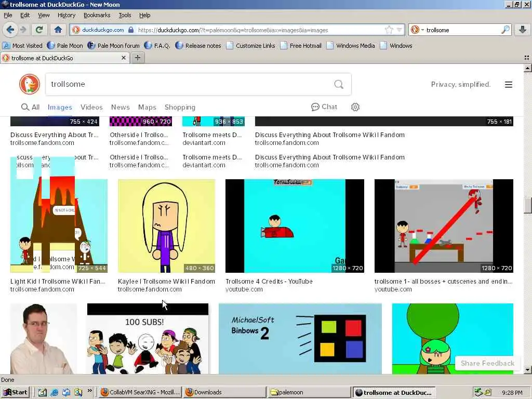The height and width of the screenshot is (399, 532).
Task: Open the View menu
Action: (x=44, y=15)
